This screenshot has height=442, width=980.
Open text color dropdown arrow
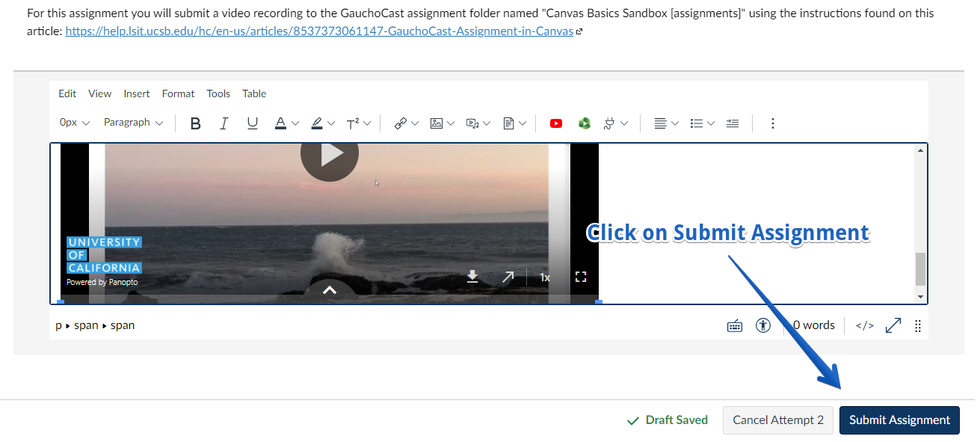(295, 123)
